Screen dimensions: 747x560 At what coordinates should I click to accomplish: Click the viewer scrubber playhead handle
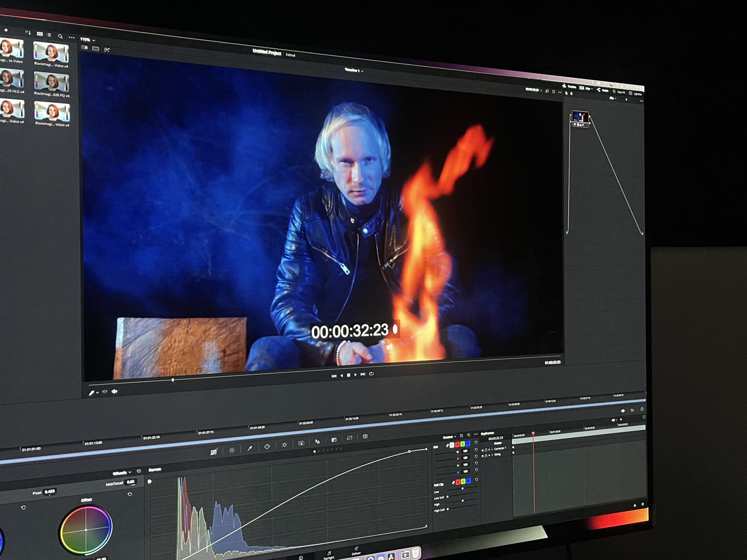click(173, 380)
